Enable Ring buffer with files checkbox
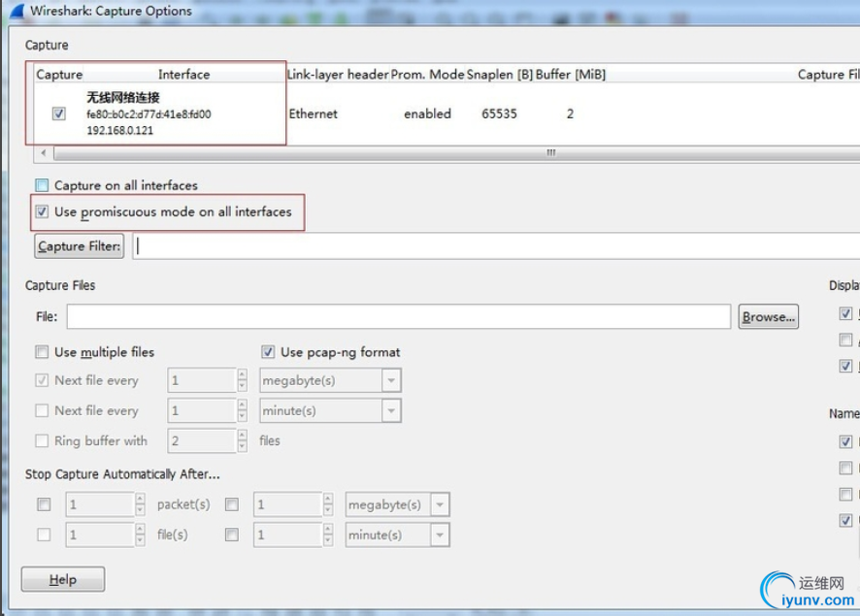Viewport: 860px width, 616px height. coord(42,440)
